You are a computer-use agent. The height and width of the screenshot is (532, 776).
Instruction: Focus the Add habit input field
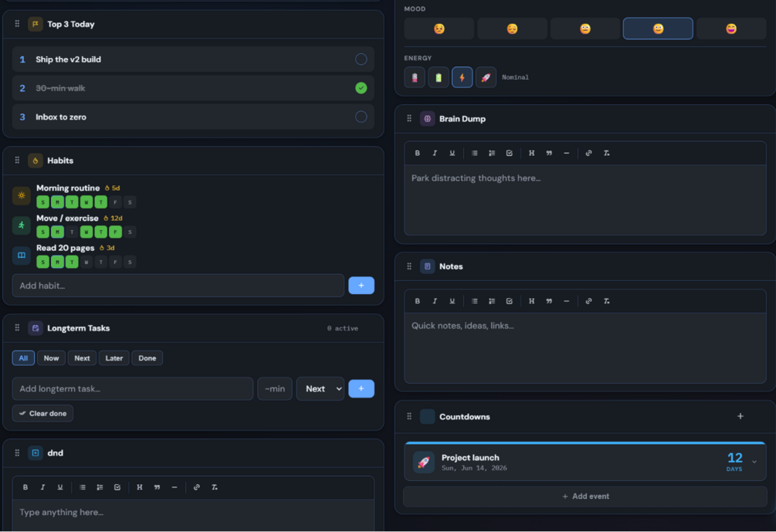point(178,286)
